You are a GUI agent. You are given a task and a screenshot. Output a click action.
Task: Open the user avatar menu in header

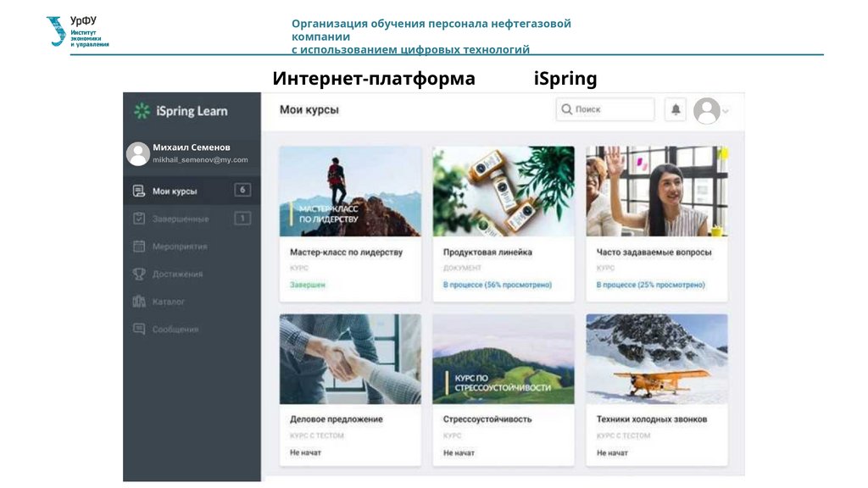707,111
